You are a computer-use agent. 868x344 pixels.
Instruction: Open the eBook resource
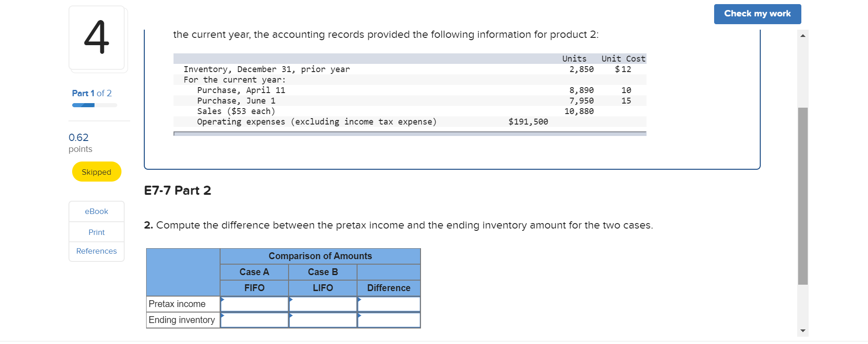96,211
